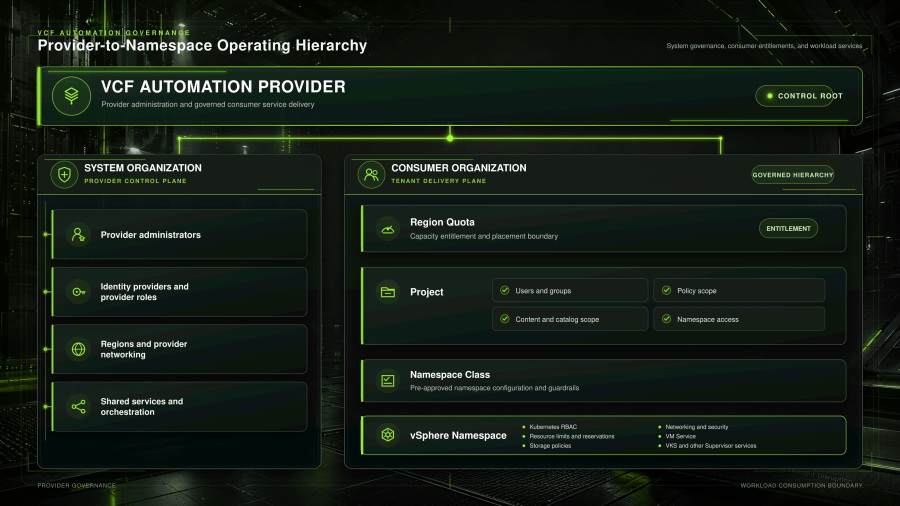This screenshot has height=506, width=900.
Task: Select the Project title
Action: point(426,292)
